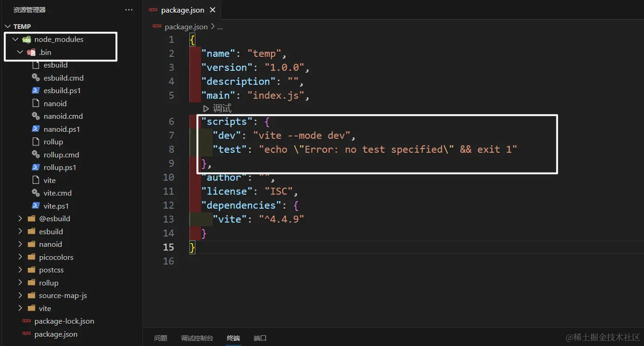Select the package.json editor tab
644x346 pixels.
[182, 10]
